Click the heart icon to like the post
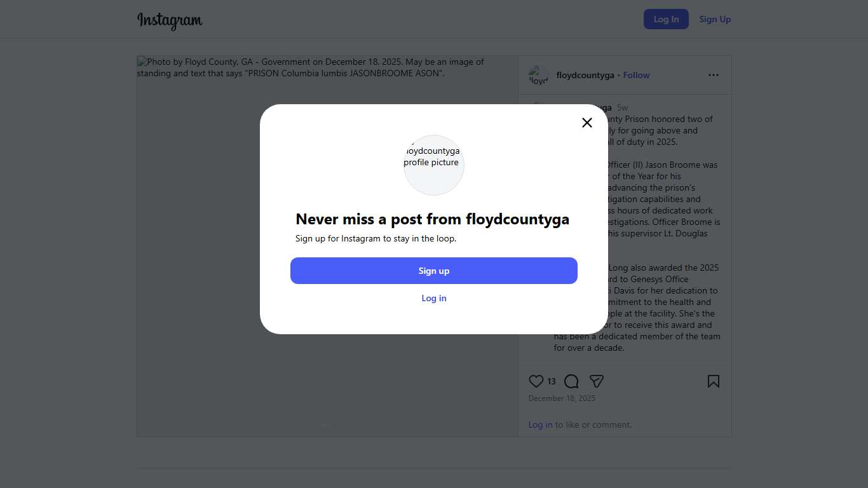868x488 pixels. point(536,381)
